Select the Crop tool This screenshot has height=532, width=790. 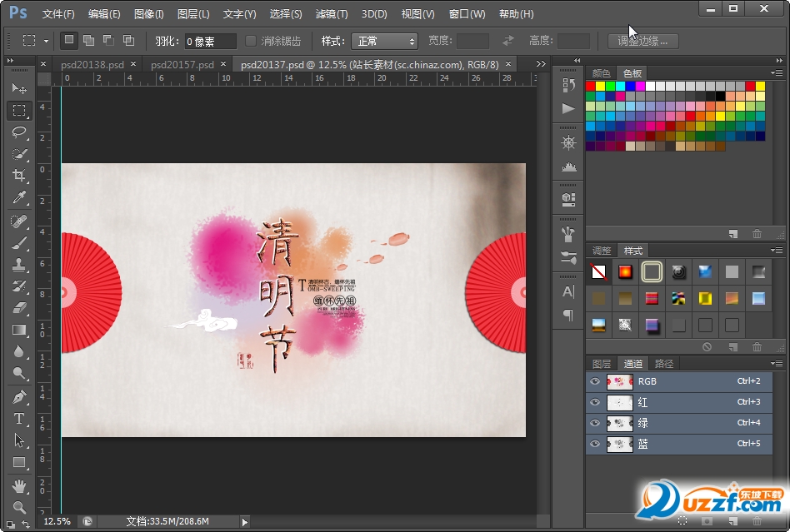click(x=19, y=176)
